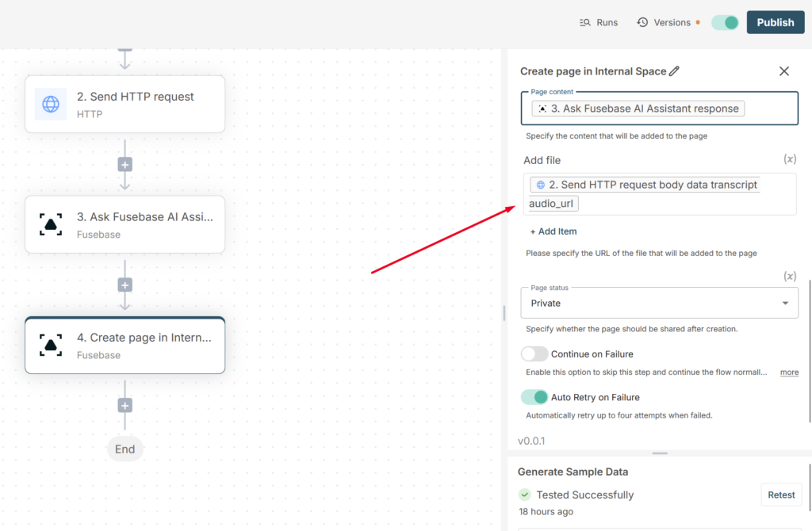Click + Add Item link

553,231
